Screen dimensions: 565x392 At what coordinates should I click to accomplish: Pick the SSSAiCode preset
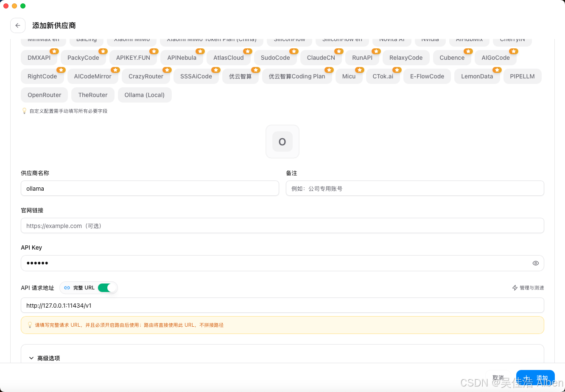pyautogui.click(x=196, y=76)
